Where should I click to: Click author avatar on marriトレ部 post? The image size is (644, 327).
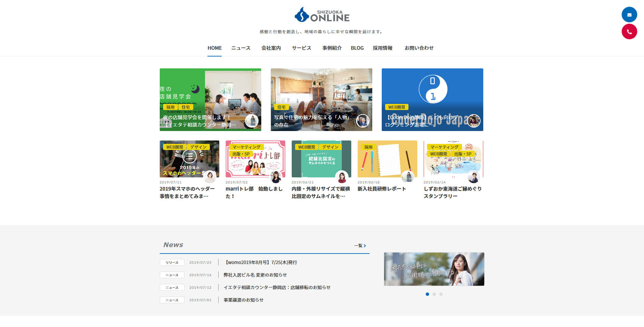(276, 177)
